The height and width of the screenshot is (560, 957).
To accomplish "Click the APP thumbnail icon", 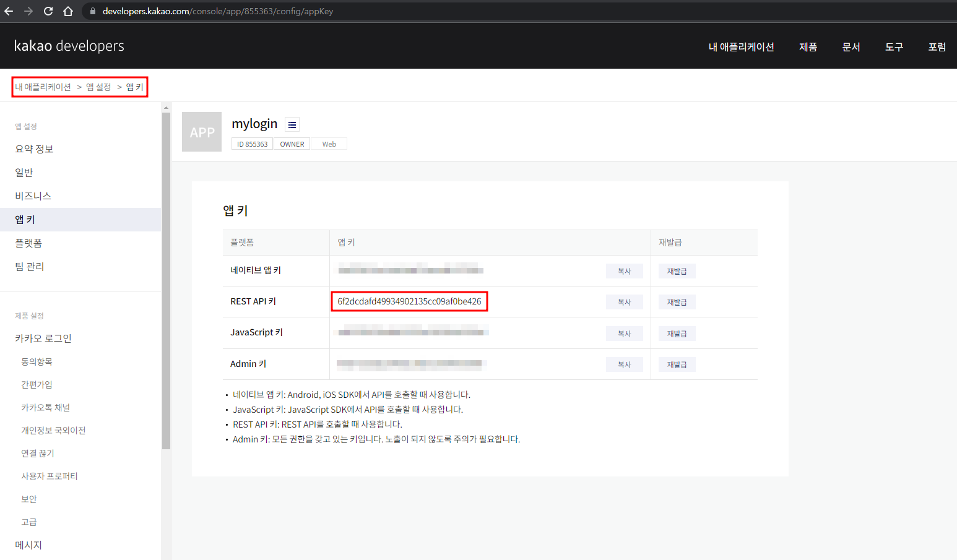I will coord(202,132).
